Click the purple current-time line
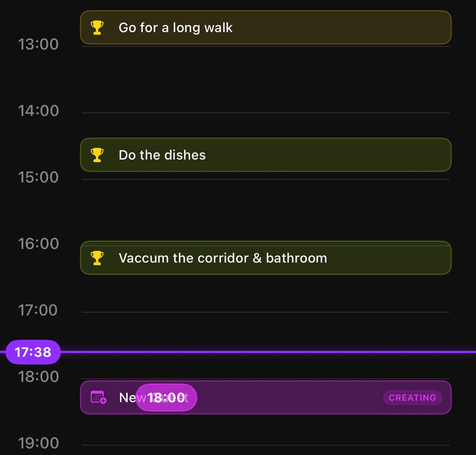Screen dimensions: 476x455 266,352
